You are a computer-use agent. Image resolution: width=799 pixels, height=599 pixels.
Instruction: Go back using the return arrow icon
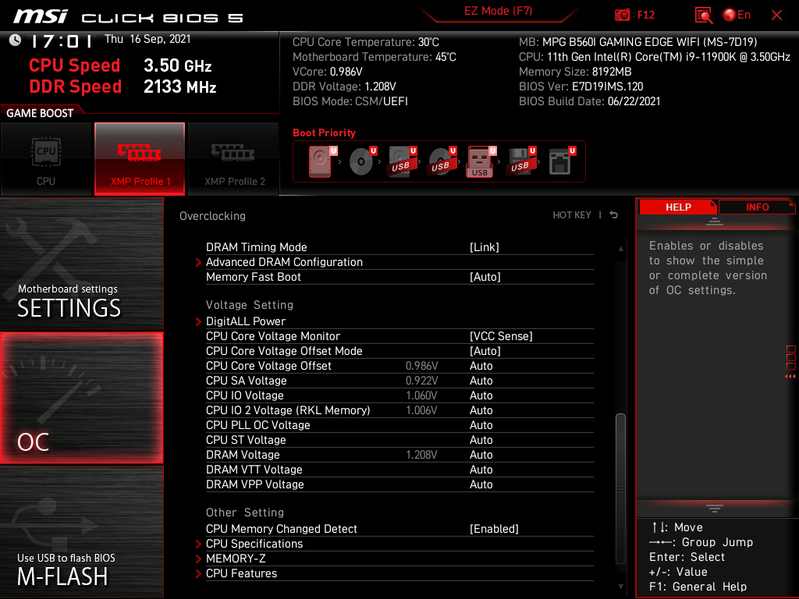click(614, 215)
